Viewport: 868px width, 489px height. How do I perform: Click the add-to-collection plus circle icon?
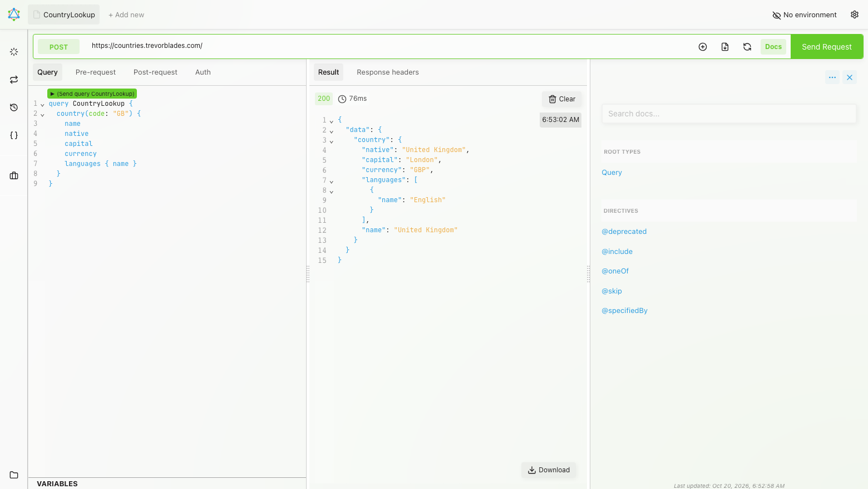[x=703, y=47]
